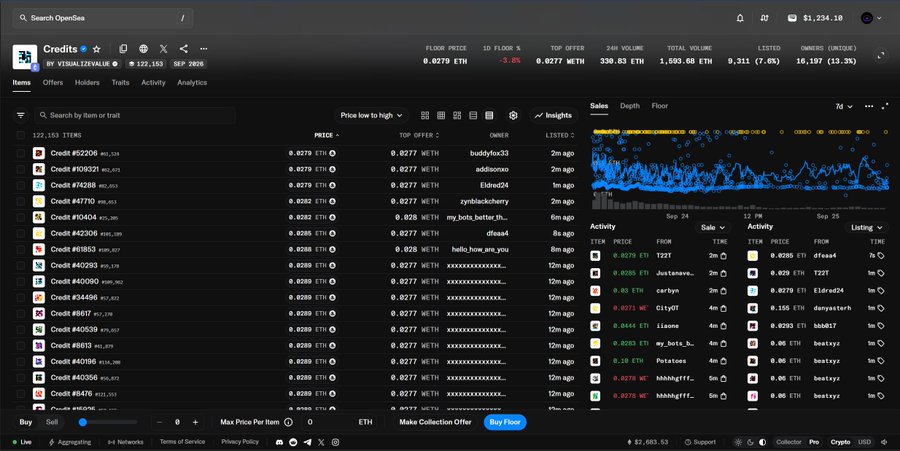Open the swap tokens icon in header
The height and width of the screenshot is (451, 900).
(x=765, y=18)
